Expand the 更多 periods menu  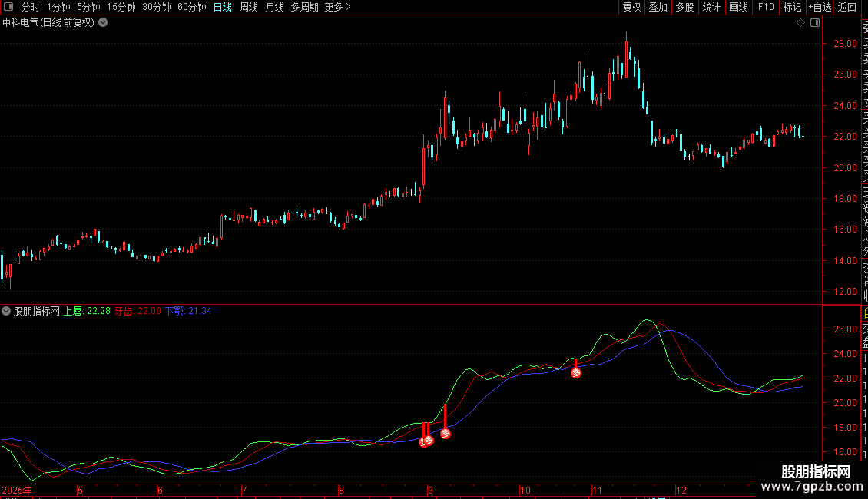tap(338, 7)
